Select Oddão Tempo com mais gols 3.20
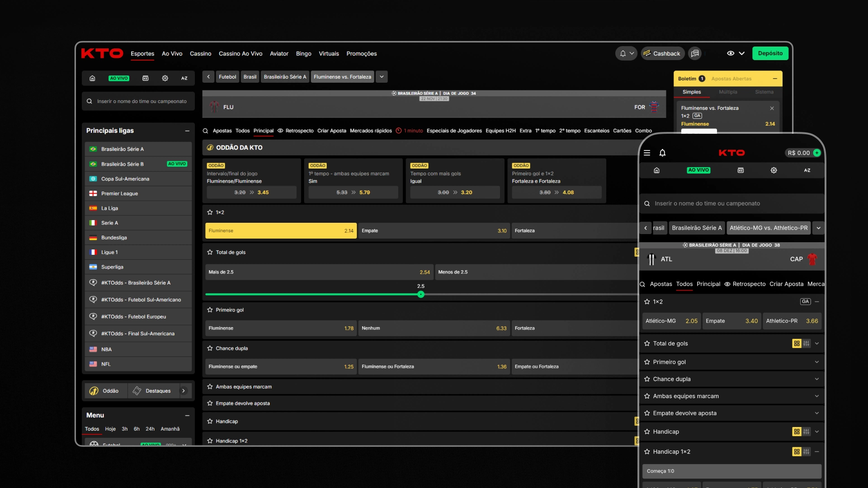The width and height of the screenshot is (868, 488). click(455, 192)
